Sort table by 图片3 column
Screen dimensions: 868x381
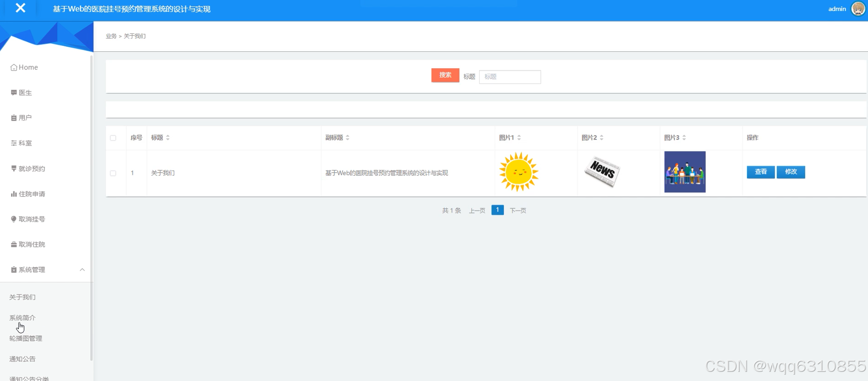click(x=684, y=137)
